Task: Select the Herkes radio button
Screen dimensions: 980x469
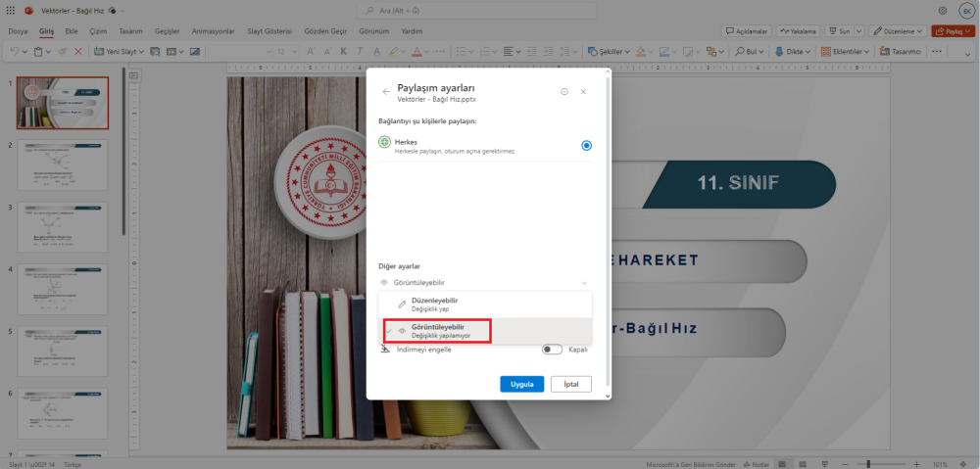Action: (x=586, y=146)
